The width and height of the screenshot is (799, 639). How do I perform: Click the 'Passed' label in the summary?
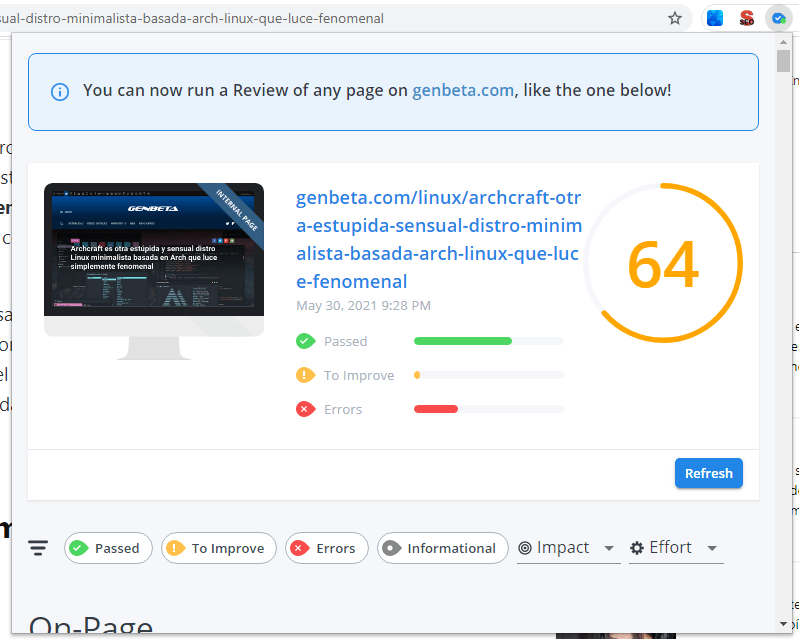[x=345, y=341]
